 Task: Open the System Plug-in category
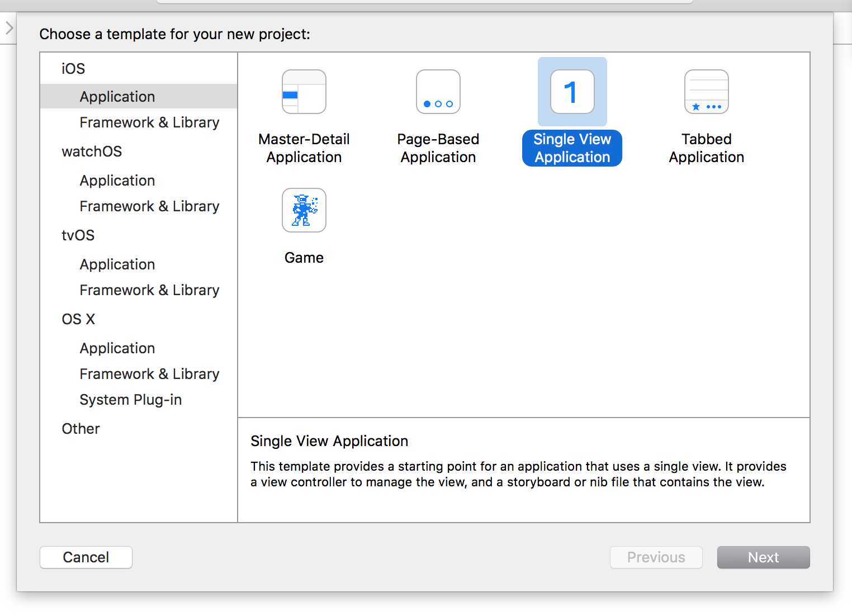(x=139, y=400)
